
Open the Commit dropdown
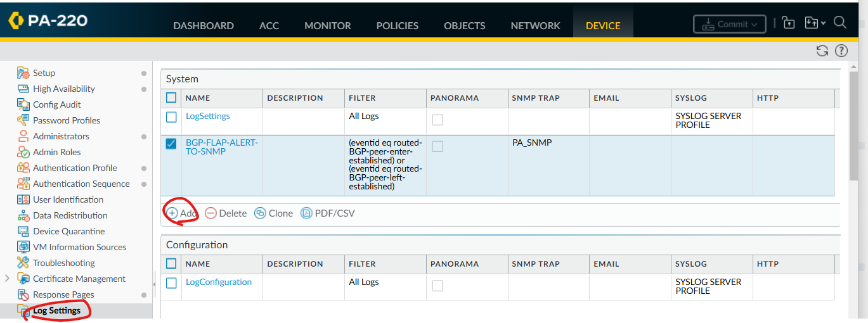click(729, 24)
